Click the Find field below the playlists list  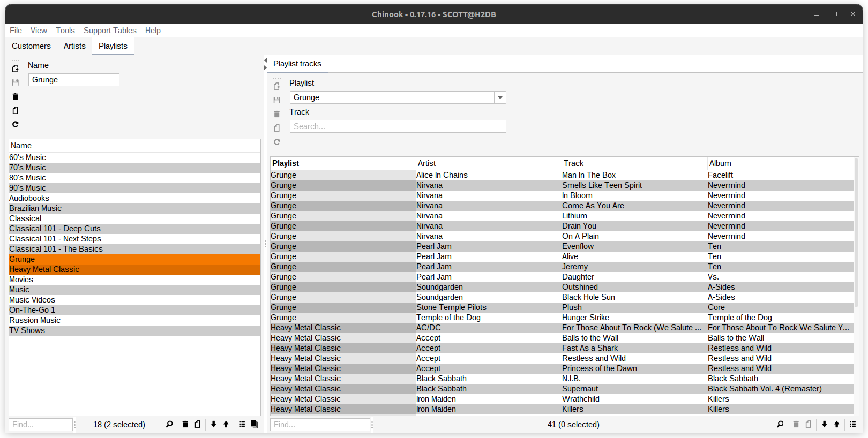point(41,425)
